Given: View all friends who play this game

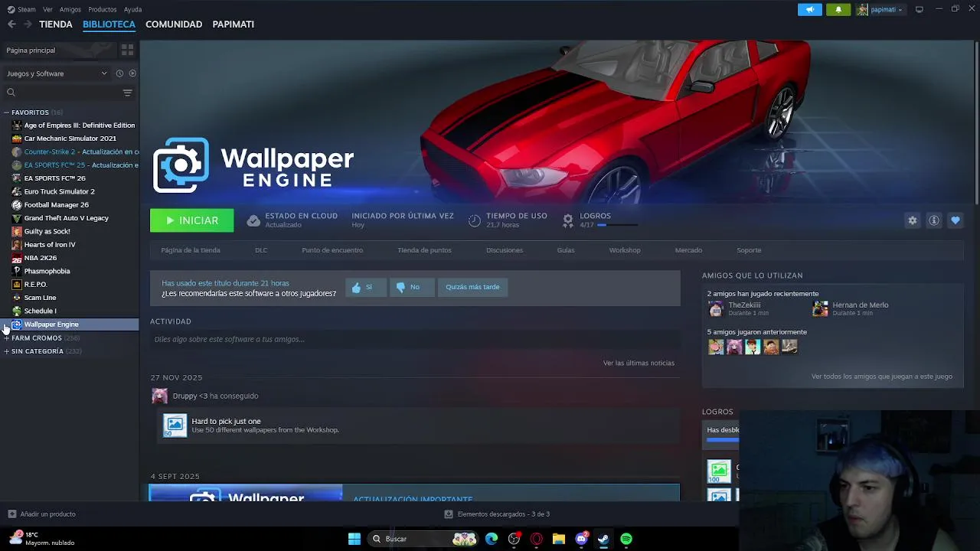Looking at the screenshot, I should 882,377.
